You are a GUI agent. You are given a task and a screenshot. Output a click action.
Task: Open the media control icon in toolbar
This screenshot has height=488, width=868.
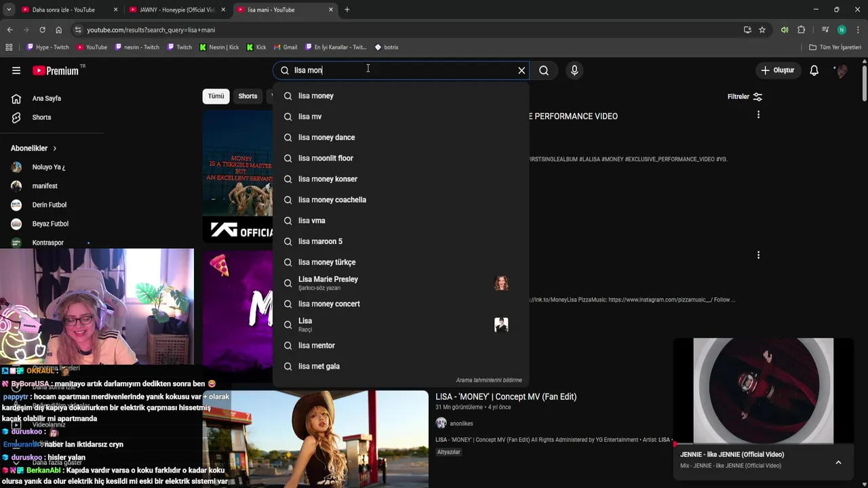[x=825, y=30]
